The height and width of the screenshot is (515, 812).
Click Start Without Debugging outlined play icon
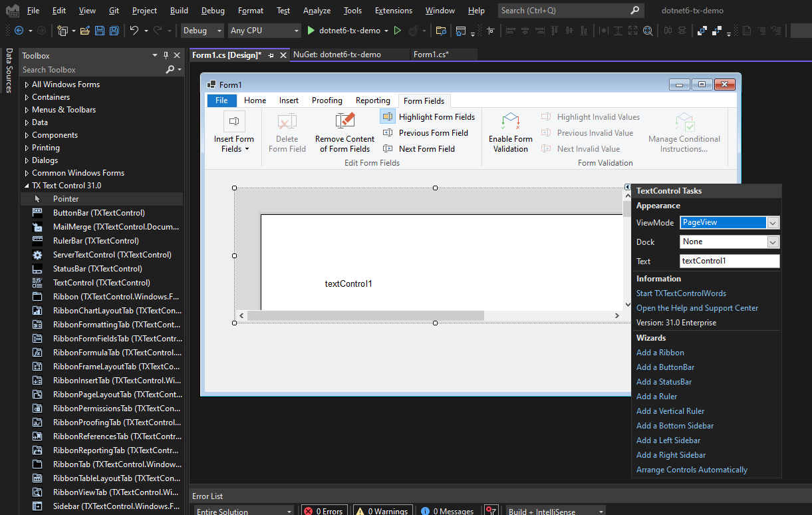coord(398,31)
